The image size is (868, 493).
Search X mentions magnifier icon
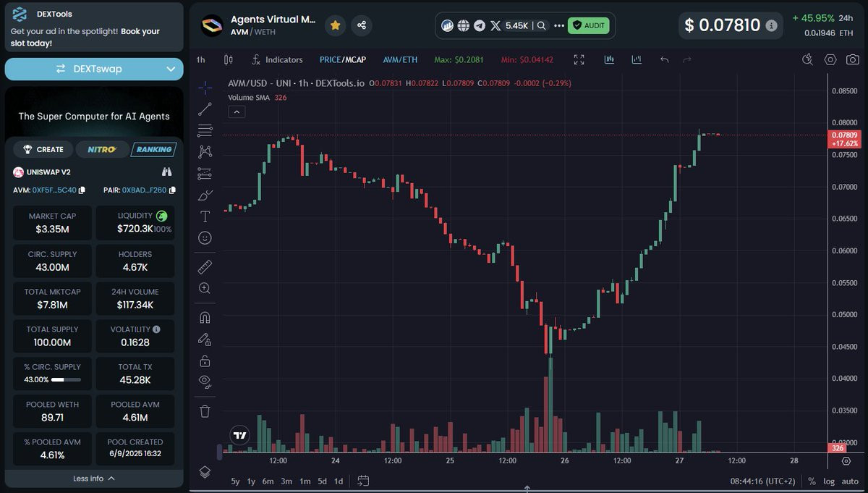(541, 25)
